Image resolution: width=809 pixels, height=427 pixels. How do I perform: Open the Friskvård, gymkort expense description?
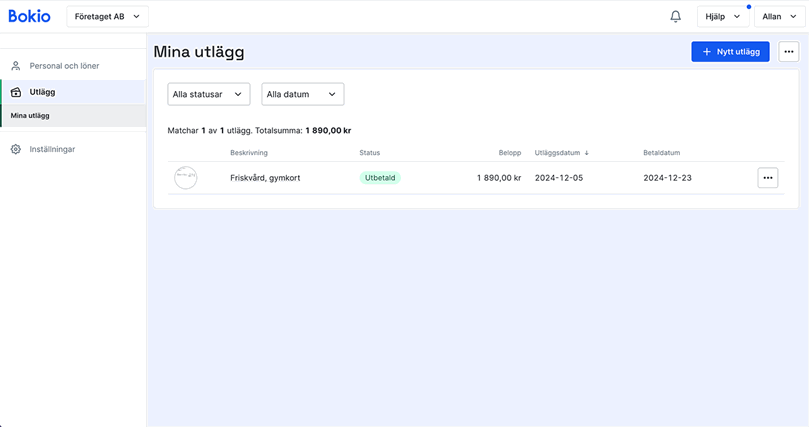[265, 178]
